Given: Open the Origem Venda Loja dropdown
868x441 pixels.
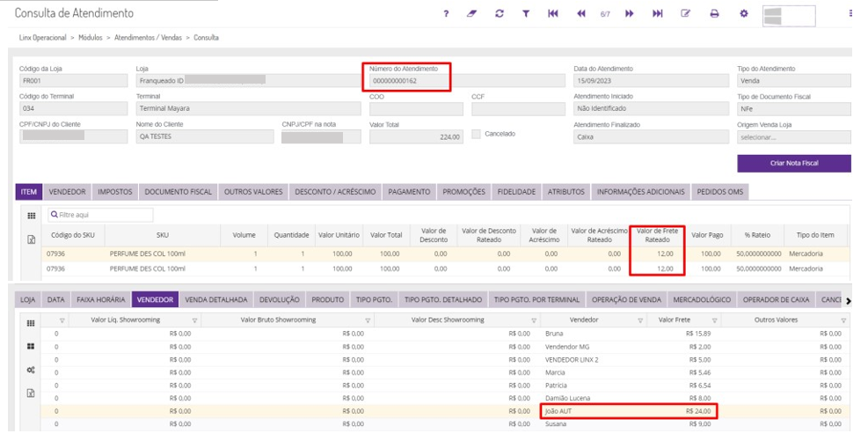Looking at the screenshot, I should (793, 137).
